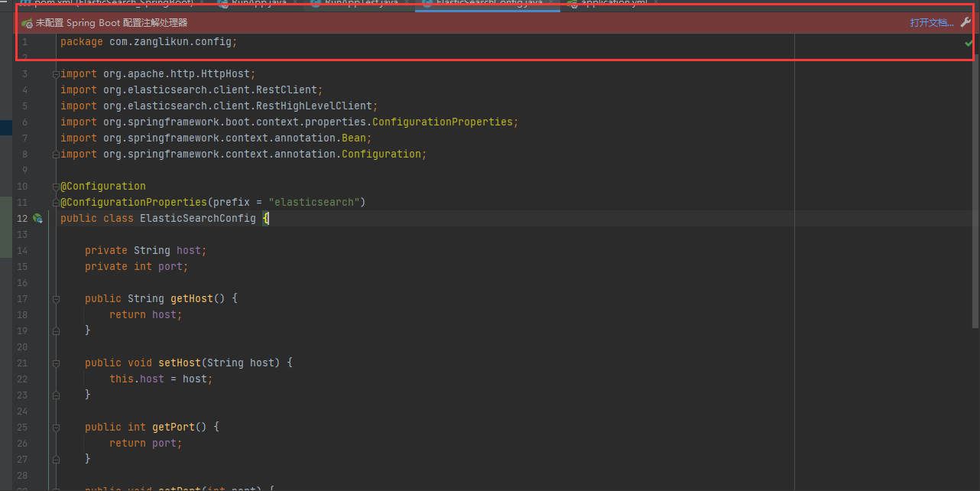Open the documentation via 打开文档 link

[x=931, y=23]
